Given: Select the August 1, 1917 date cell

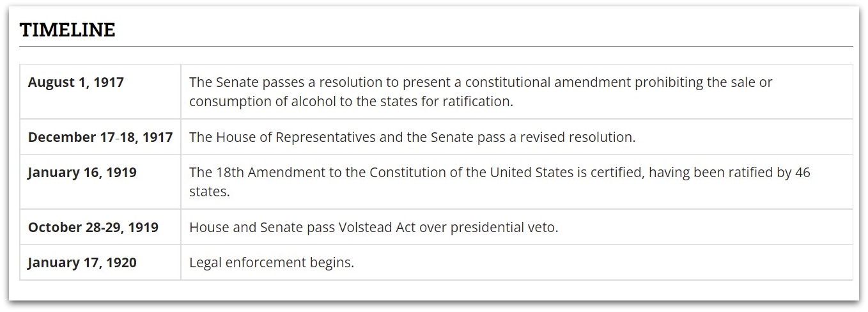Looking at the screenshot, I should point(75,82).
